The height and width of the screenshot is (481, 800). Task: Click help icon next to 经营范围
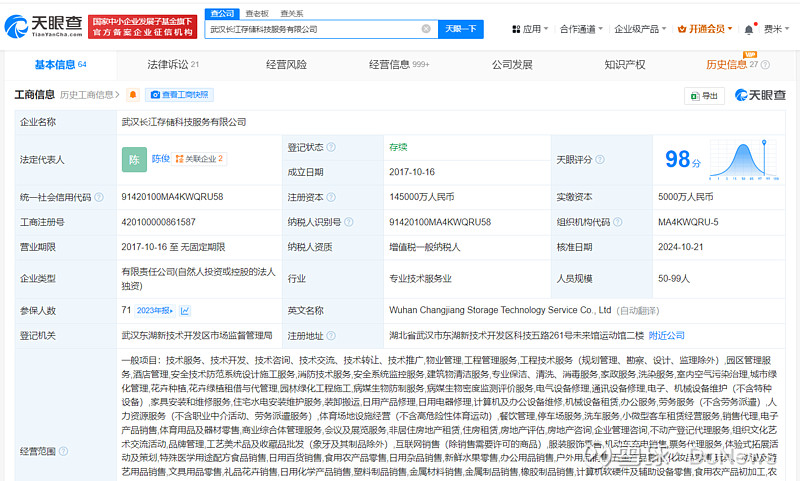63,451
